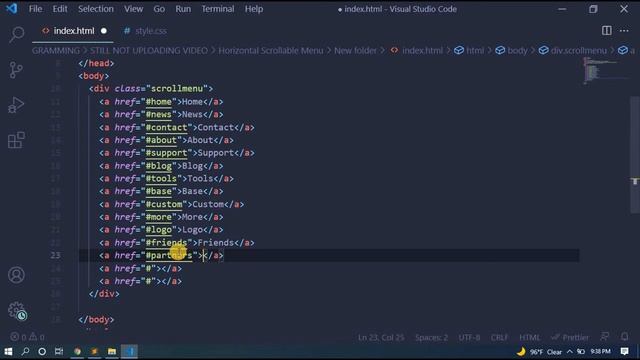
Task: Open Windows taskbar search
Action: coord(25,351)
